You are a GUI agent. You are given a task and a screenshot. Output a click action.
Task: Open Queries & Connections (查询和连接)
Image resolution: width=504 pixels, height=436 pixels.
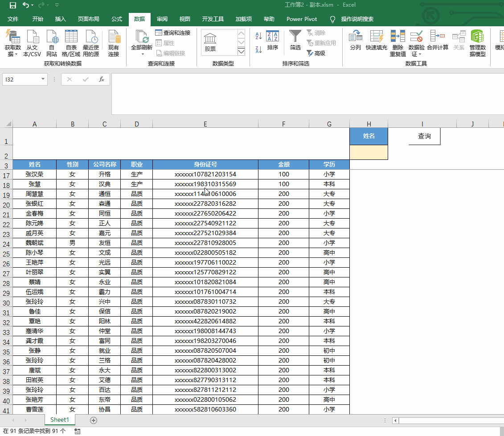pos(173,33)
